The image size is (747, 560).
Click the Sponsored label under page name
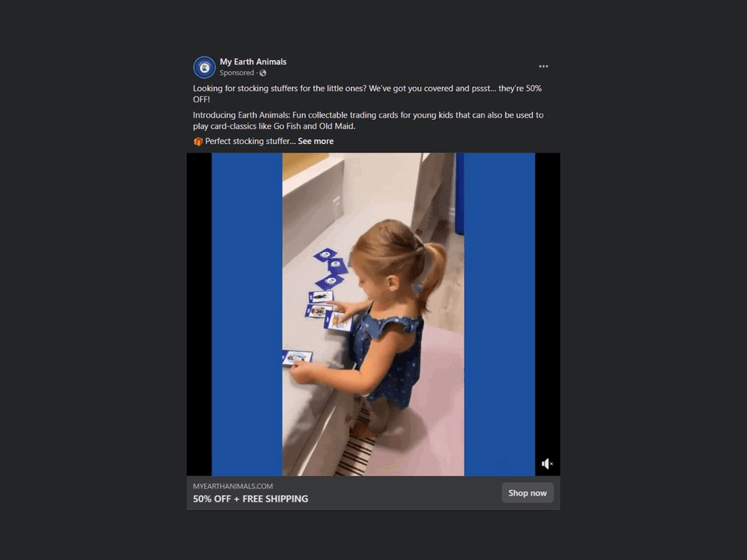tap(237, 73)
